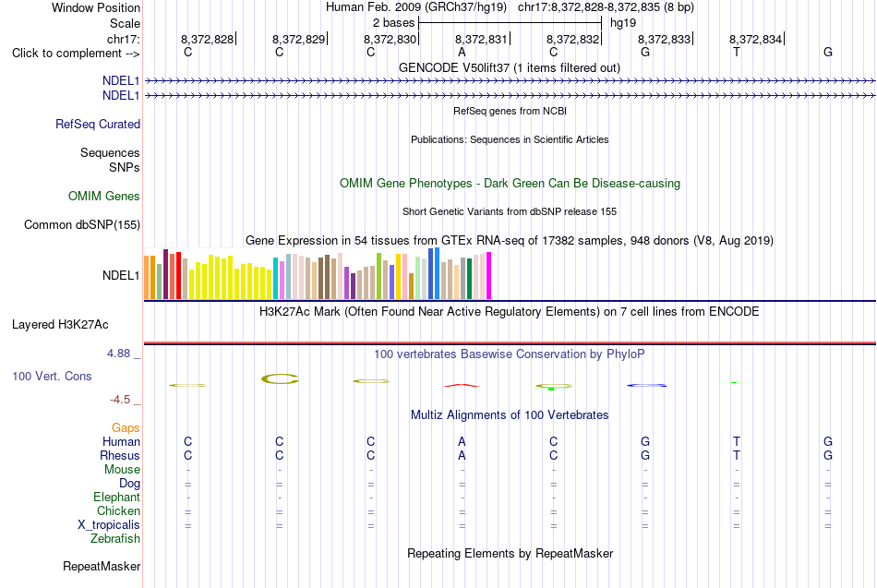
Task: Open the OMIM Genes track label
Action: point(104,196)
